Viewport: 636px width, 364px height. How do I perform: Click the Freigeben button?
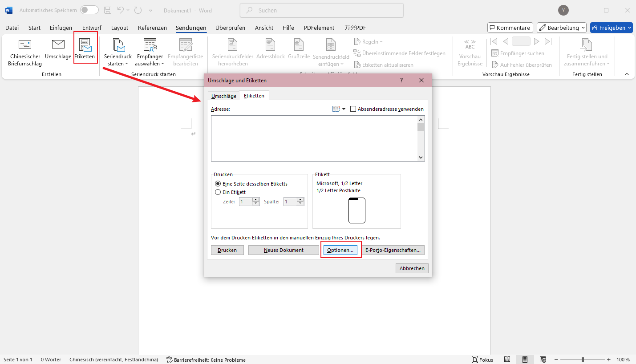(x=612, y=28)
